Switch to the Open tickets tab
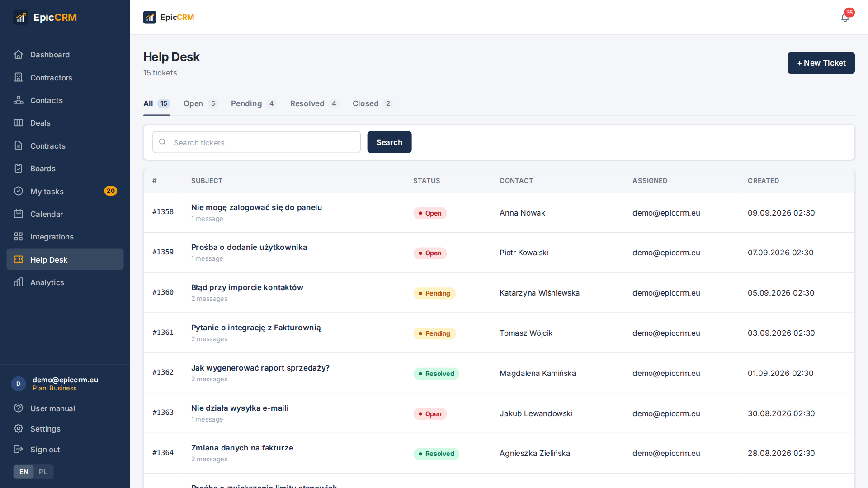 click(x=200, y=103)
